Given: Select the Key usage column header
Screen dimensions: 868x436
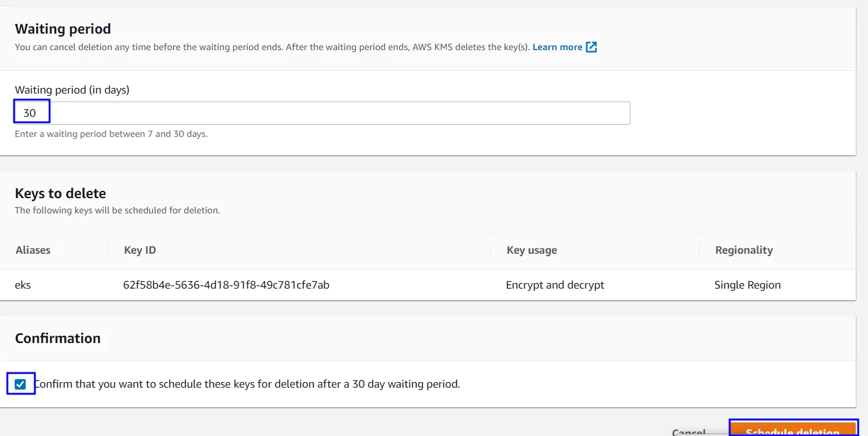Looking at the screenshot, I should 531,250.
